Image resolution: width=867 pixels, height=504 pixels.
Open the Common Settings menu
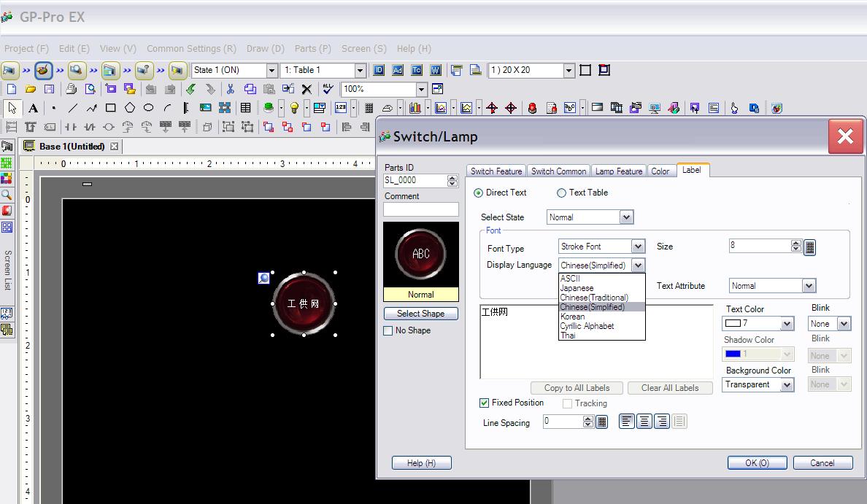[x=191, y=49]
